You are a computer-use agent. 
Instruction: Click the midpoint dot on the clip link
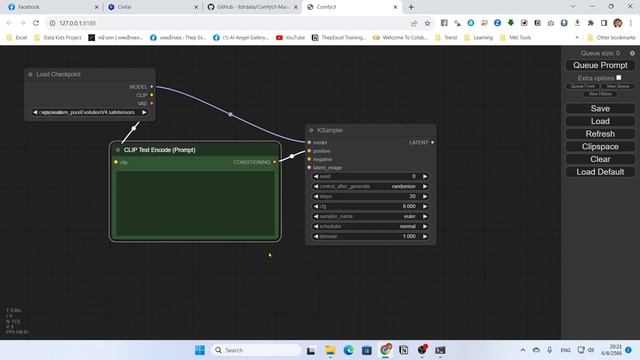pyautogui.click(x=134, y=128)
